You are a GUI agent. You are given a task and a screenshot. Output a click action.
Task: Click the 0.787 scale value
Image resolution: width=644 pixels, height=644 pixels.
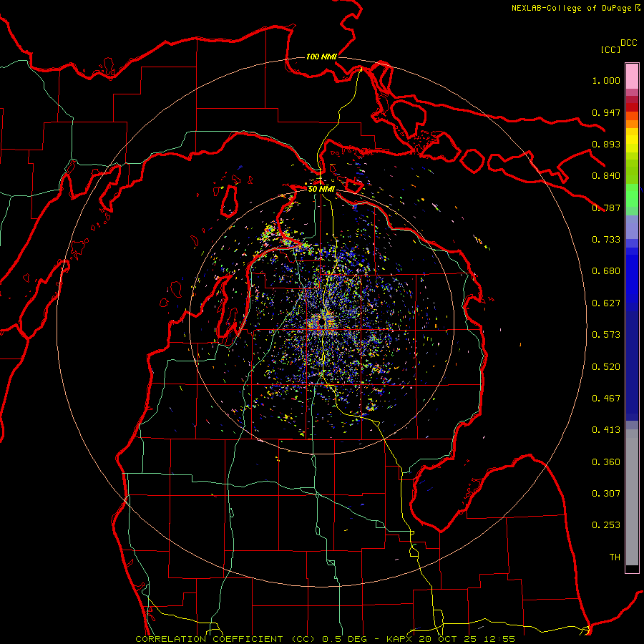click(606, 208)
